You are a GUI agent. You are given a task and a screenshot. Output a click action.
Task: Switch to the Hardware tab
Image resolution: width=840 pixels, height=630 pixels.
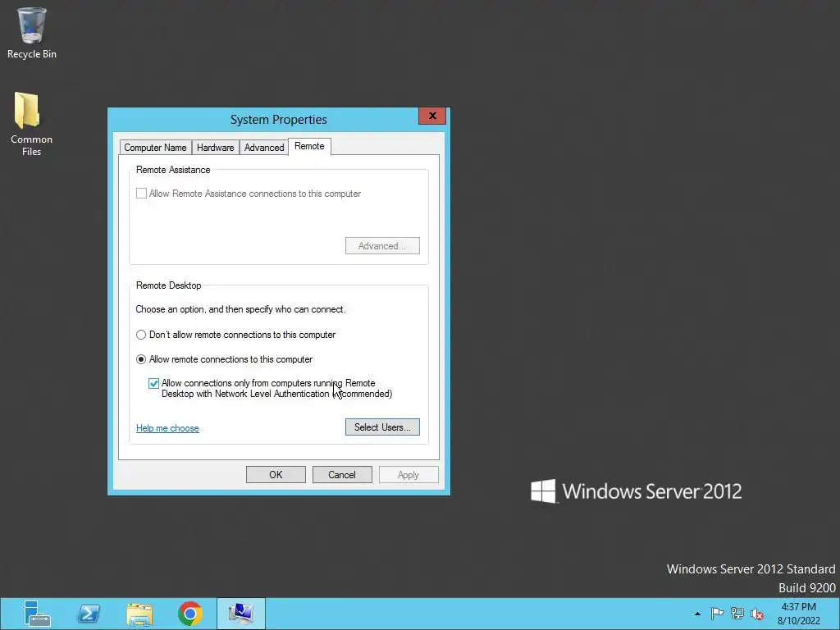pos(216,148)
